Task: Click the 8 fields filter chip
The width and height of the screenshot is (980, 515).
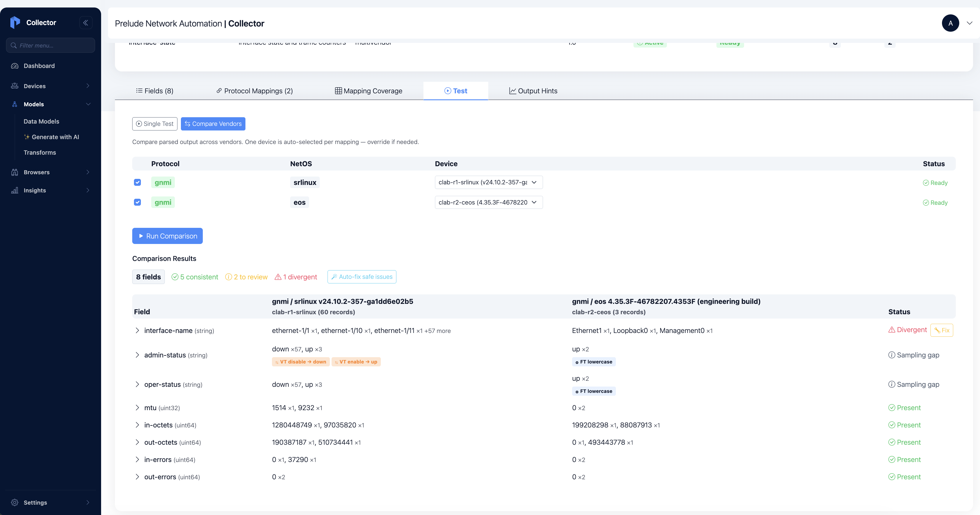Action: [x=148, y=277]
